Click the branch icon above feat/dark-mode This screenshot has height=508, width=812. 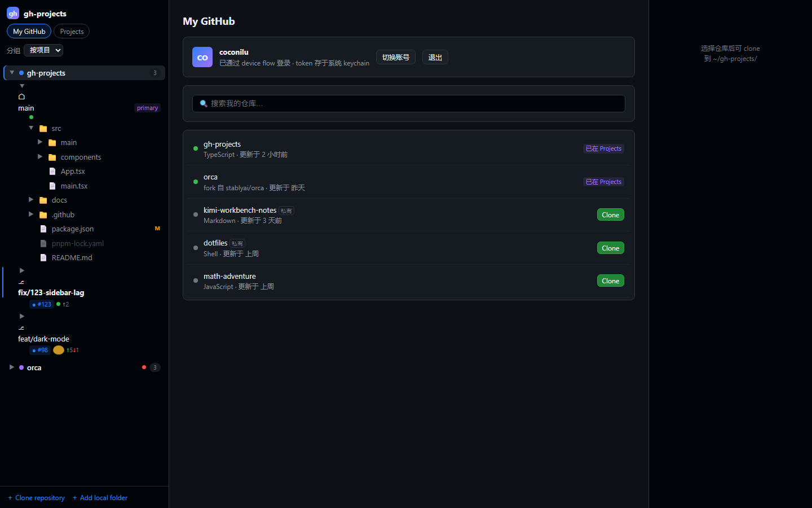point(21,328)
